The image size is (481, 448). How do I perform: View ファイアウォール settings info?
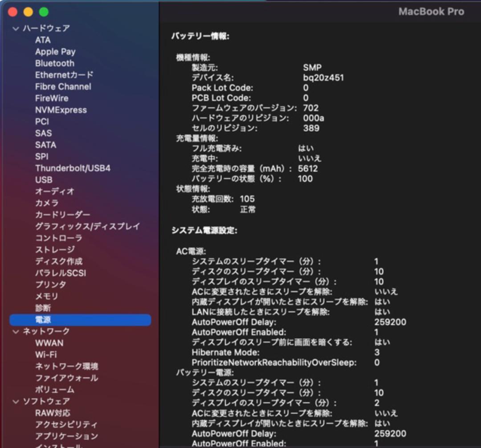(60, 378)
